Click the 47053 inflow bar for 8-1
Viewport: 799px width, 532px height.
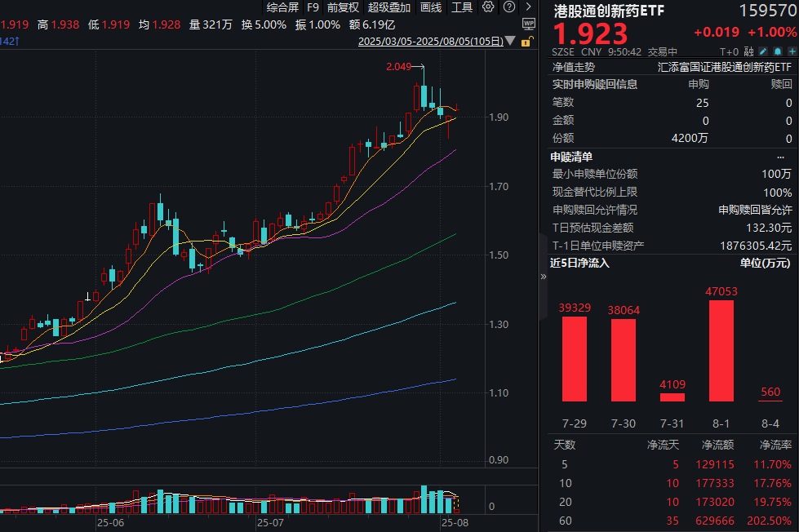pyautogui.click(x=720, y=351)
